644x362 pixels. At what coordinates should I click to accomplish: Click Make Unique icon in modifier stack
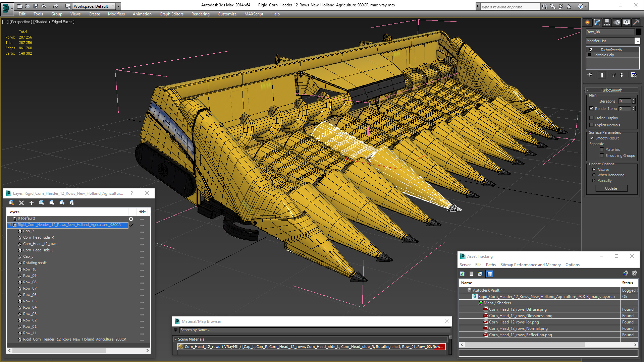click(613, 75)
